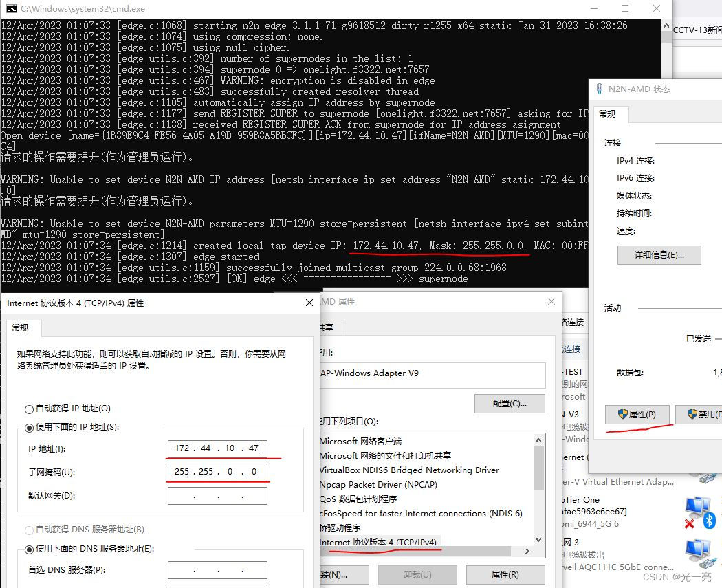
Task: Focus the 默认网关 input field
Action: pyautogui.click(x=217, y=496)
